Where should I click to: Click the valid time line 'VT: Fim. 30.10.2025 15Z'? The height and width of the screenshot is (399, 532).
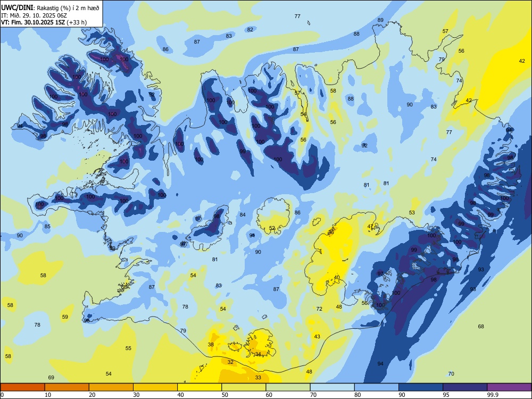pos(33,22)
